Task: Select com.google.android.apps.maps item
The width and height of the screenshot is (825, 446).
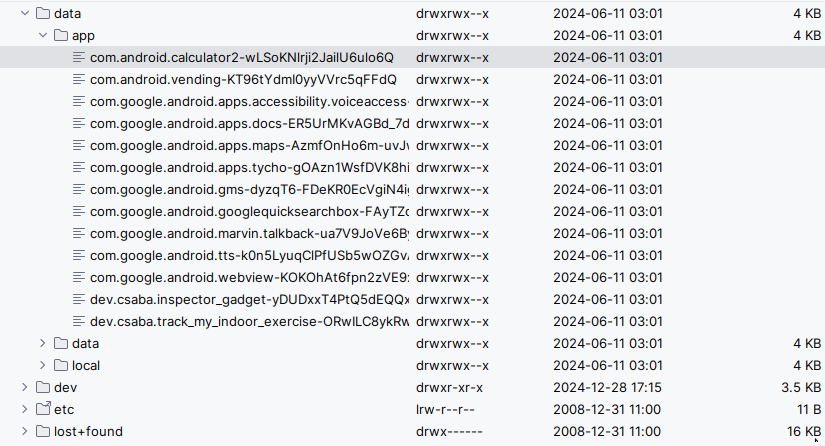Action: (249, 145)
